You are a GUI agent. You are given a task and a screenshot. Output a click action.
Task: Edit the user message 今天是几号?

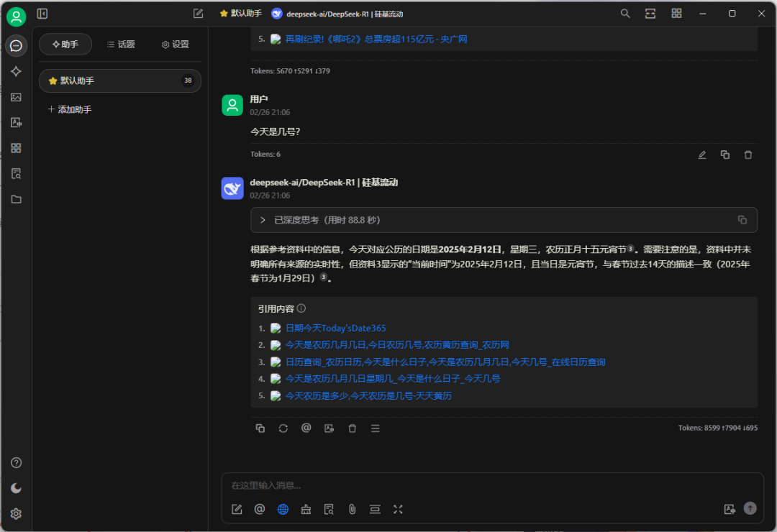click(702, 155)
